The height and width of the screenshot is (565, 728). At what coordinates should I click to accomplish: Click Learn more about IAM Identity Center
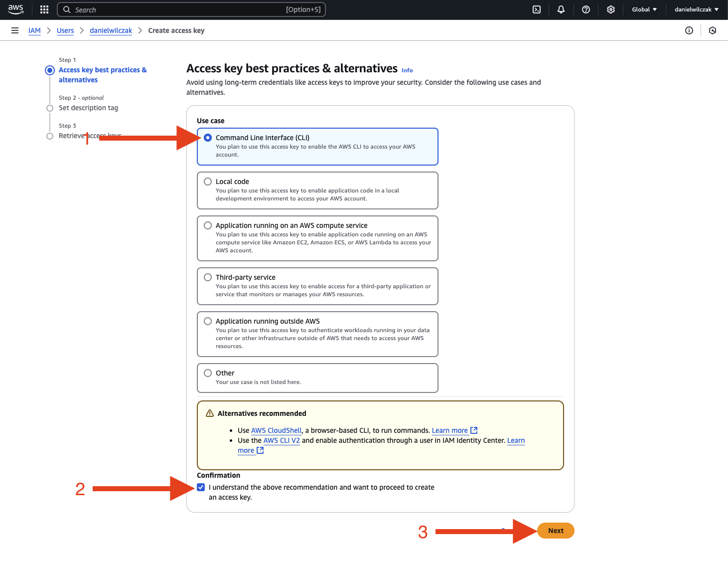pyautogui.click(x=516, y=440)
